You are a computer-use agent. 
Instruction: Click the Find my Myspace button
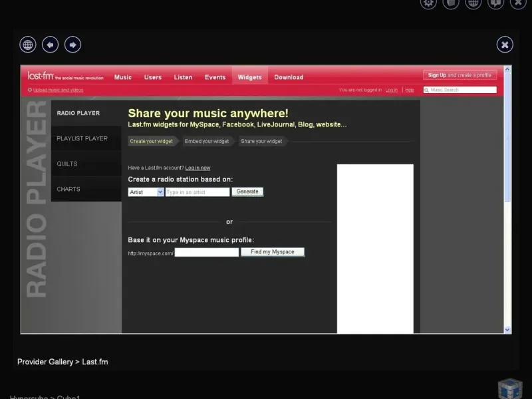(273, 252)
